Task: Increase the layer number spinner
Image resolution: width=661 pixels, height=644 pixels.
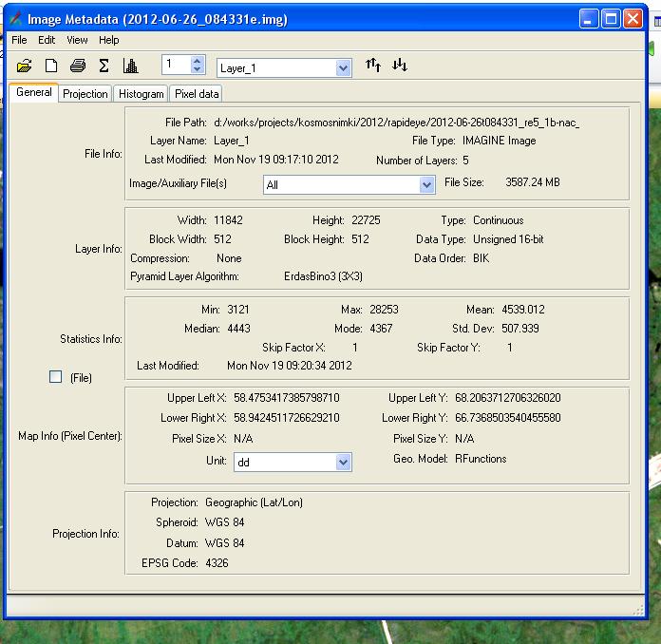Action: click(x=198, y=61)
